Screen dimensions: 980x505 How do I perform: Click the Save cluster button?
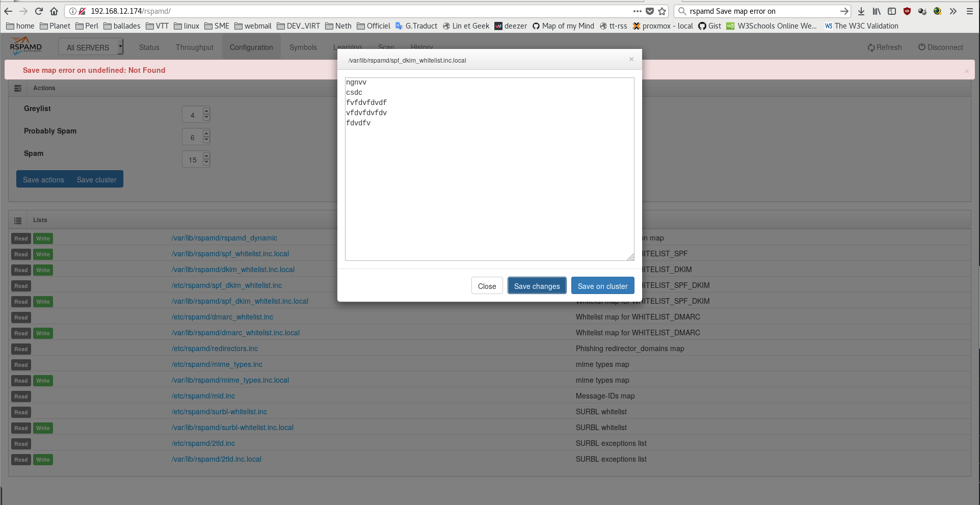97,179
